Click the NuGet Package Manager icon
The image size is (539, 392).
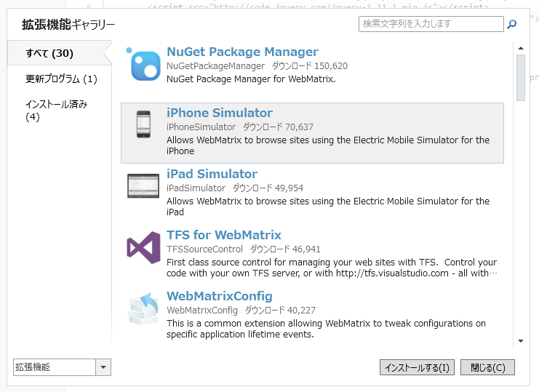coord(144,64)
